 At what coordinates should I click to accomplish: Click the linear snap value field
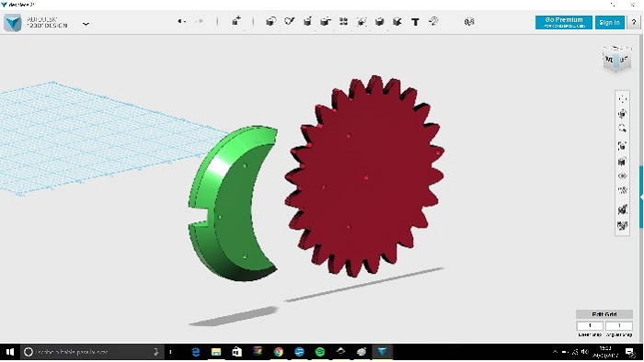pyautogui.click(x=590, y=325)
